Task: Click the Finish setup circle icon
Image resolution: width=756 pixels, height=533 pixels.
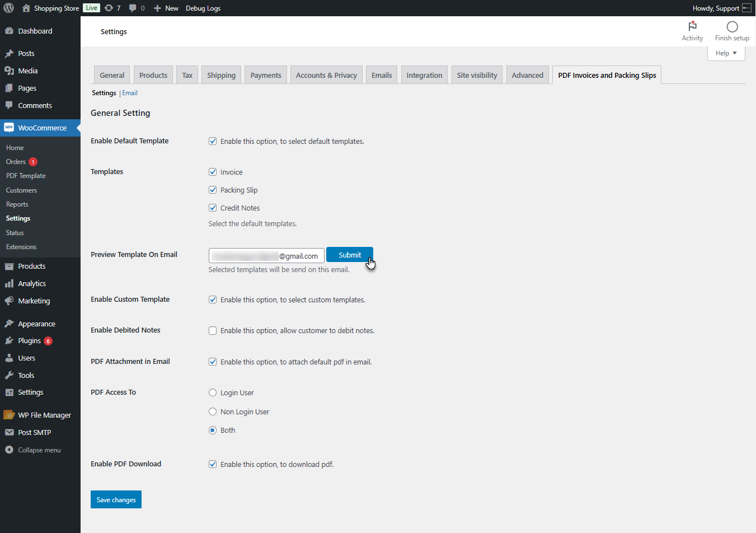Action: tap(732, 26)
